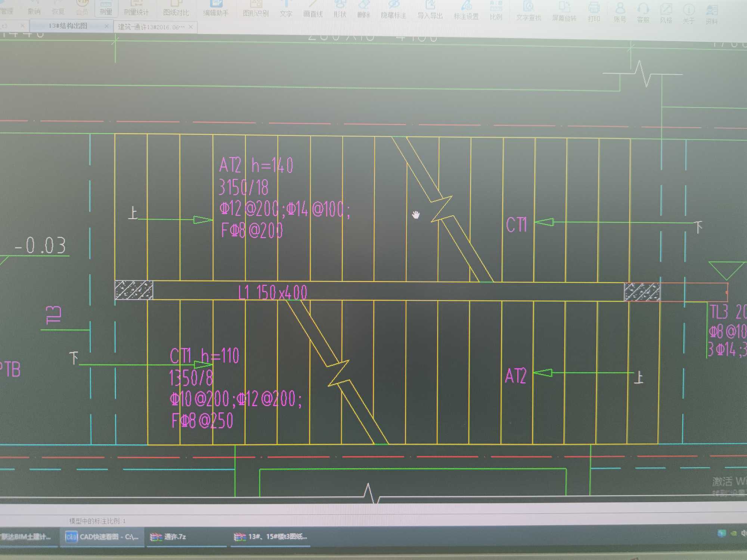Screen dimensions: 747x560
Task: Close the 13#结构出图 tab
Action: [107, 26]
